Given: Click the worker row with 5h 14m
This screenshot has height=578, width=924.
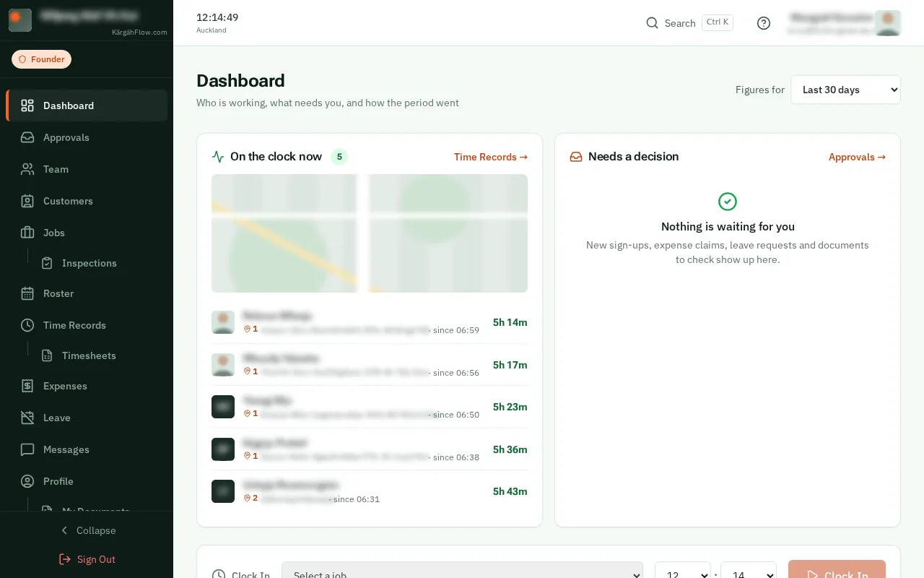Looking at the screenshot, I should coord(370,322).
